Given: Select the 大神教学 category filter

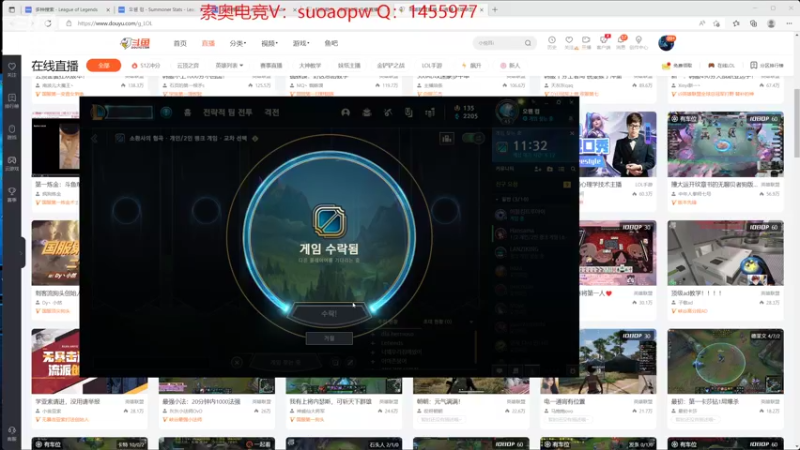Looking at the screenshot, I should [x=310, y=65].
